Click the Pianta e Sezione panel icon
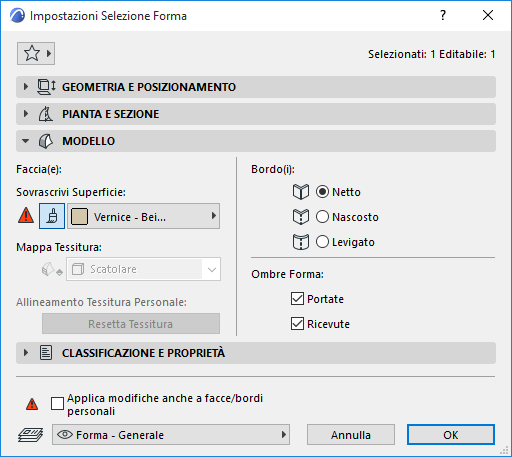512x457 pixels. click(x=46, y=114)
